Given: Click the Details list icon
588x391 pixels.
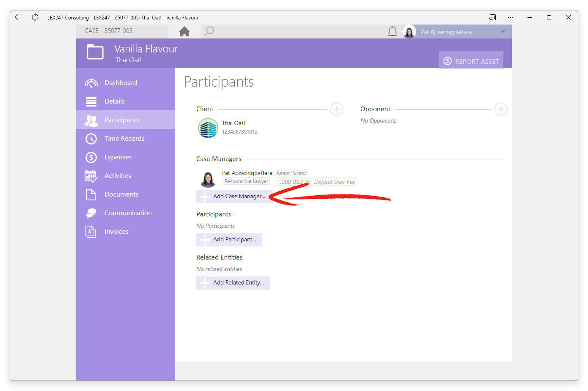Looking at the screenshot, I should pos(91,101).
